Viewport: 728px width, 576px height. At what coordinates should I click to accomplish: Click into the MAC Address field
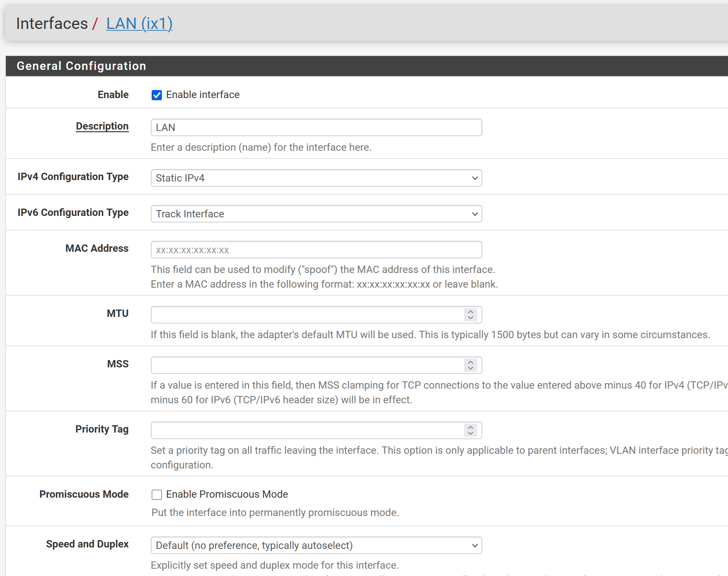point(316,250)
